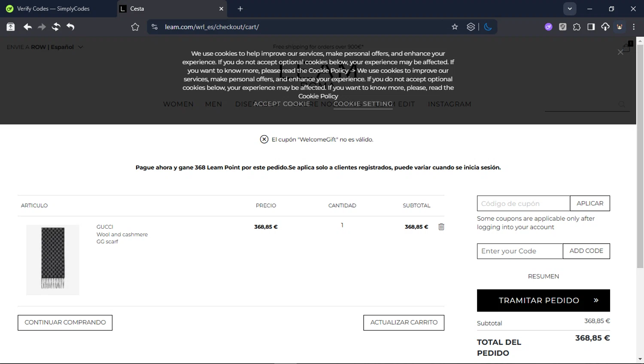
Task: Click CONTINUAR COMPRANDO button
Action: pyautogui.click(x=65, y=322)
